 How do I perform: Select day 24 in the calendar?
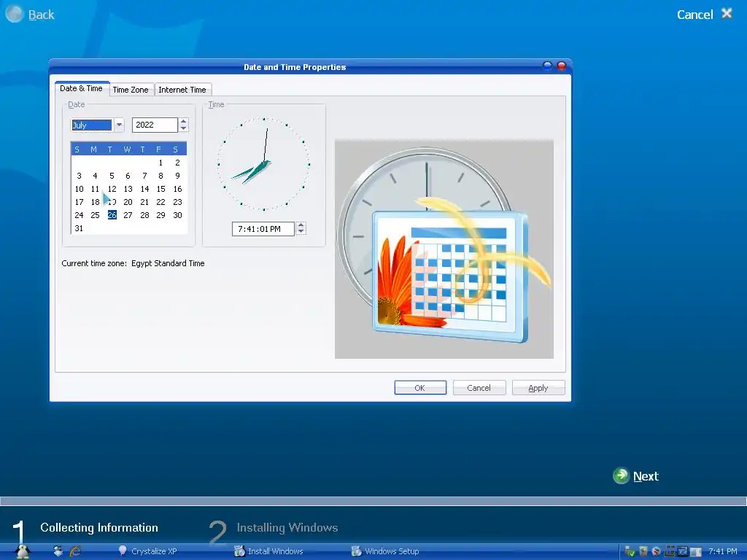[x=79, y=215]
